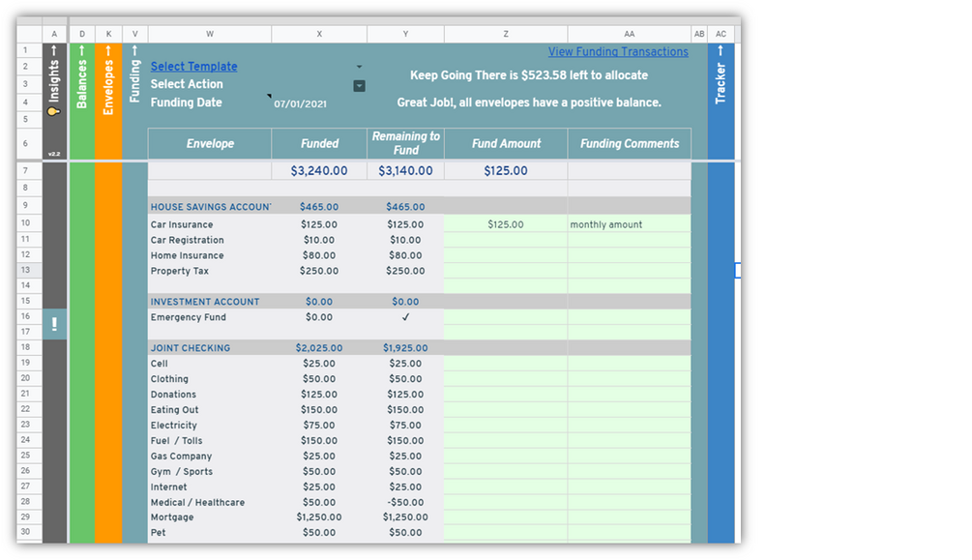
Task: Click the Envelope column heading
Action: coord(210,144)
